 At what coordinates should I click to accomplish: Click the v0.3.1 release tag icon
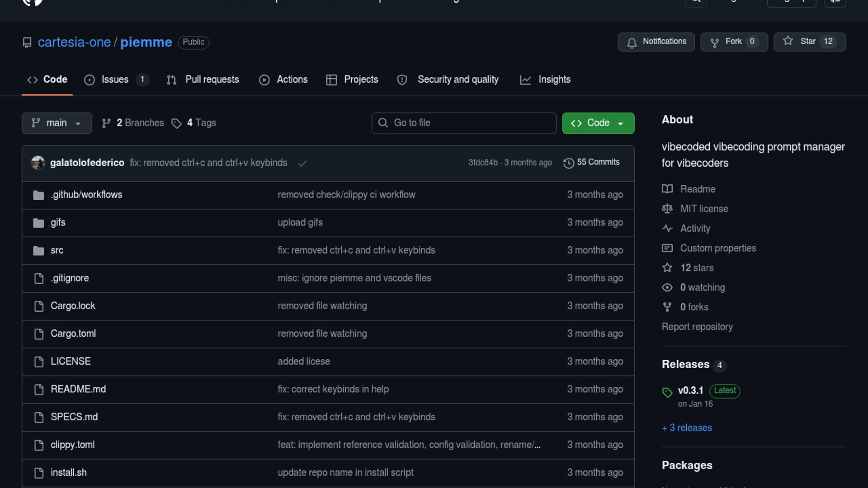point(667,392)
